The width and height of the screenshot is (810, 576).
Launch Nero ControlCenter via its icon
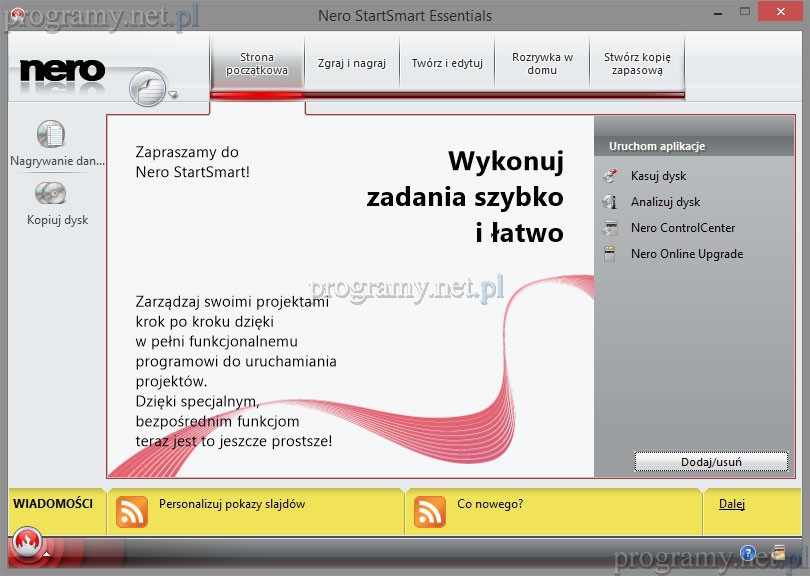[611, 228]
